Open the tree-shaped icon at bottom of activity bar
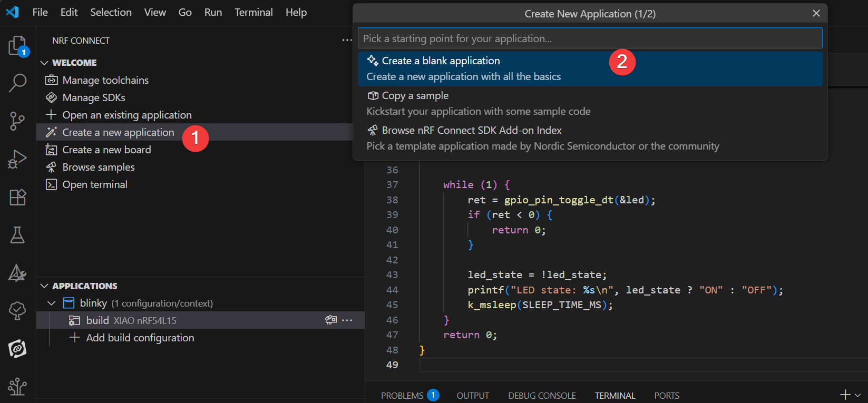The width and height of the screenshot is (868, 403). (17, 387)
